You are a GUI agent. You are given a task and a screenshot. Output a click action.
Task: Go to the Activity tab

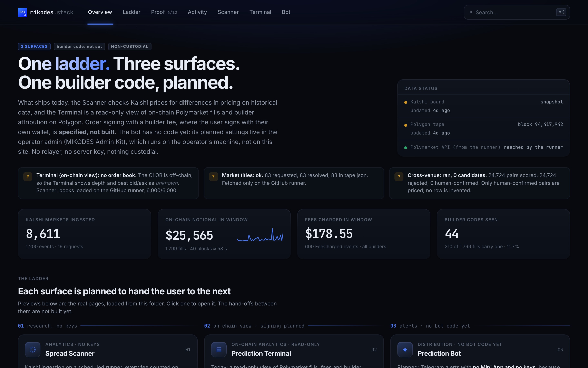[x=197, y=12]
